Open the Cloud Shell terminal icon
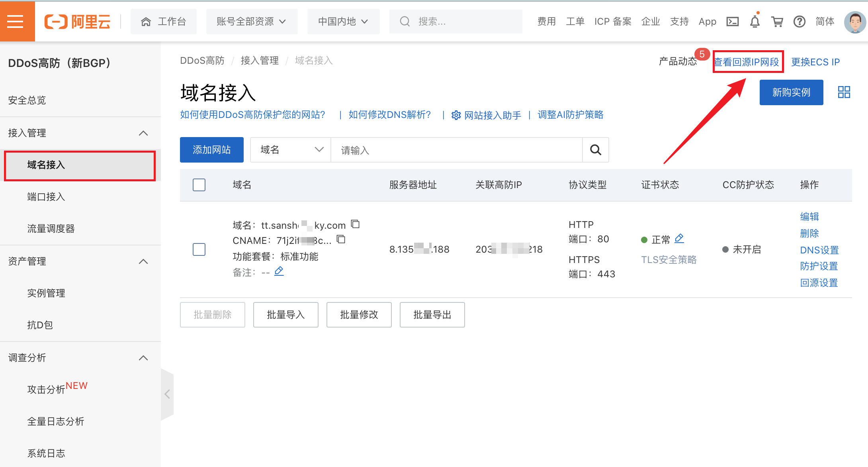 [x=733, y=22]
